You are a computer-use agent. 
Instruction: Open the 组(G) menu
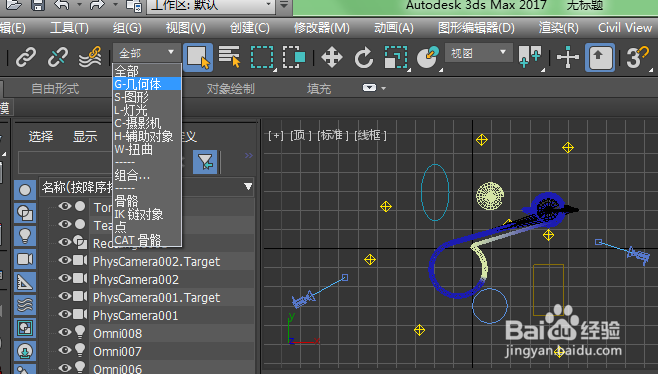point(127,28)
